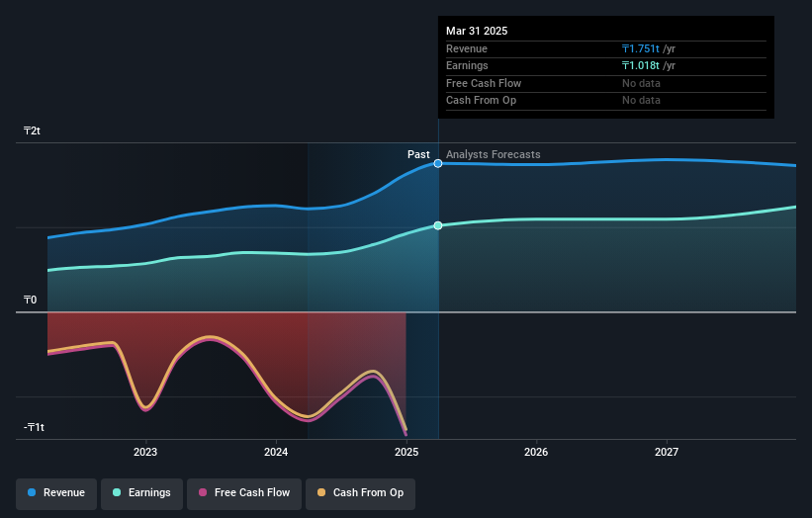Click the Revenue label in tooltip
Viewport: 812px width, 518px height.
tap(467, 48)
